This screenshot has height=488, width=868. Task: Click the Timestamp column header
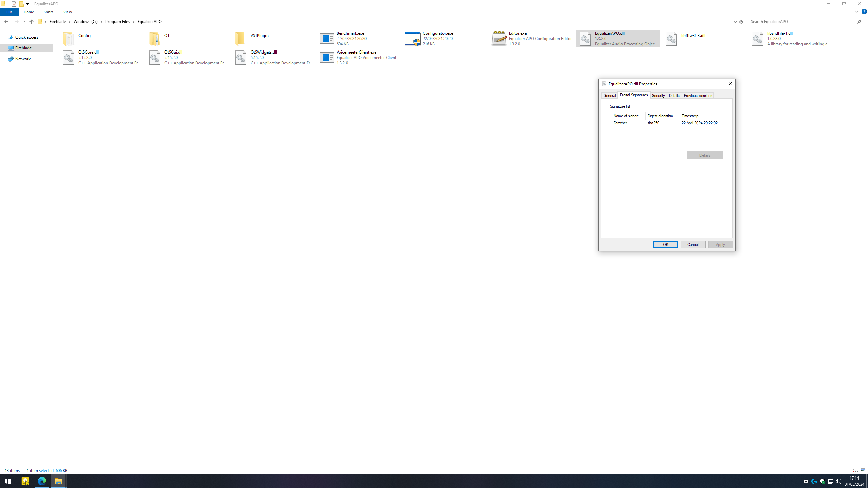(x=700, y=116)
